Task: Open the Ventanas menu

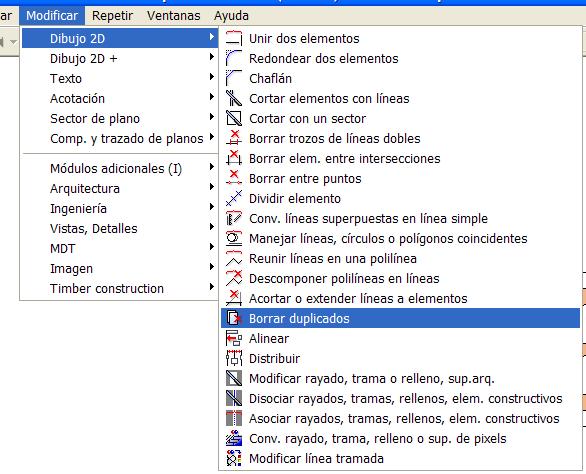Action: 173,16
